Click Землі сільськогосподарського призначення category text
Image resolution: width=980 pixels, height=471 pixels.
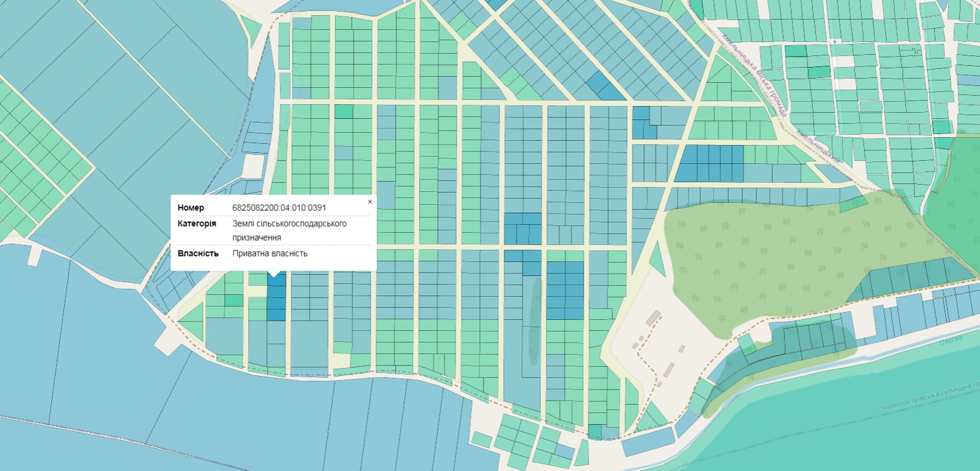pyautogui.click(x=289, y=230)
